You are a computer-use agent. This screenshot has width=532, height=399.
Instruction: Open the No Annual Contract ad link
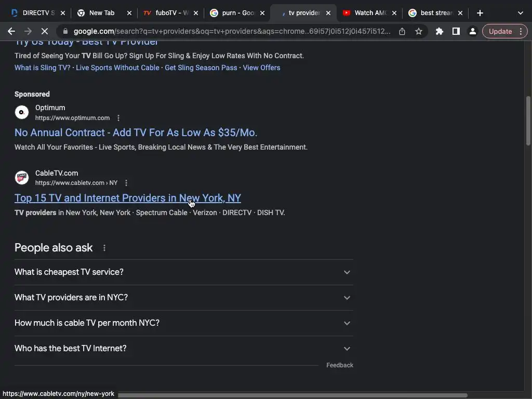click(x=136, y=132)
